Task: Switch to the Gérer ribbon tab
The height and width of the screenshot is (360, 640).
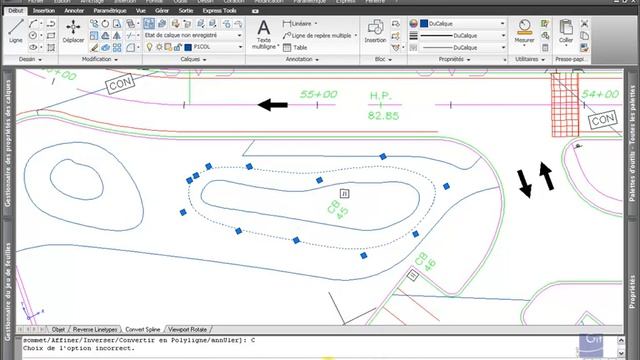Action: [x=162, y=11]
